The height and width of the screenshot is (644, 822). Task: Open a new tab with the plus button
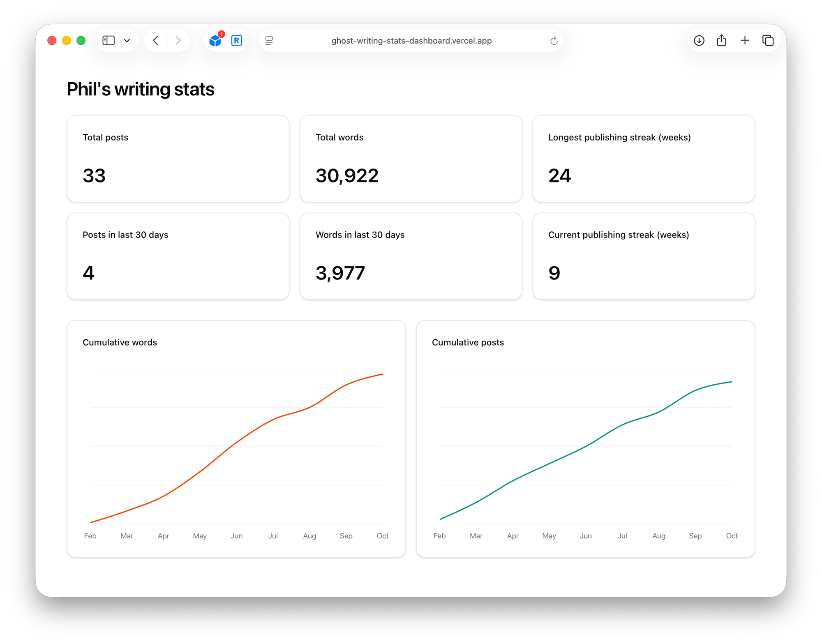[x=745, y=40]
